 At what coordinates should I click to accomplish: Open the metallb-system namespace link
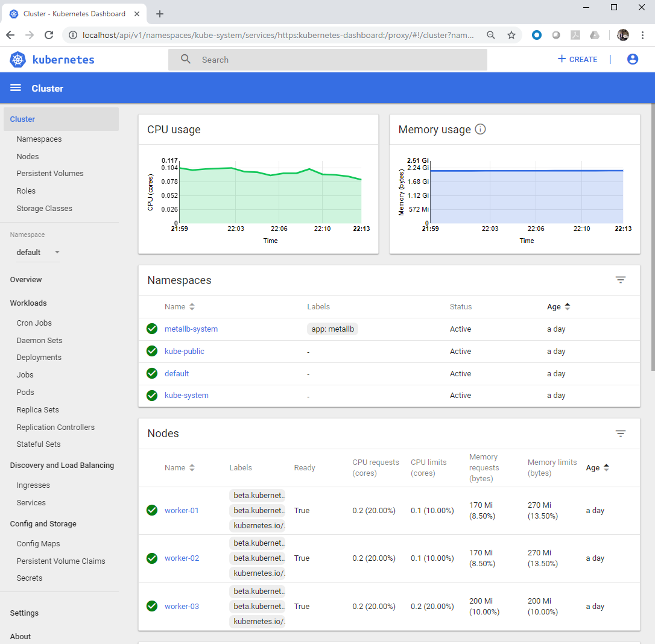pos(191,329)
